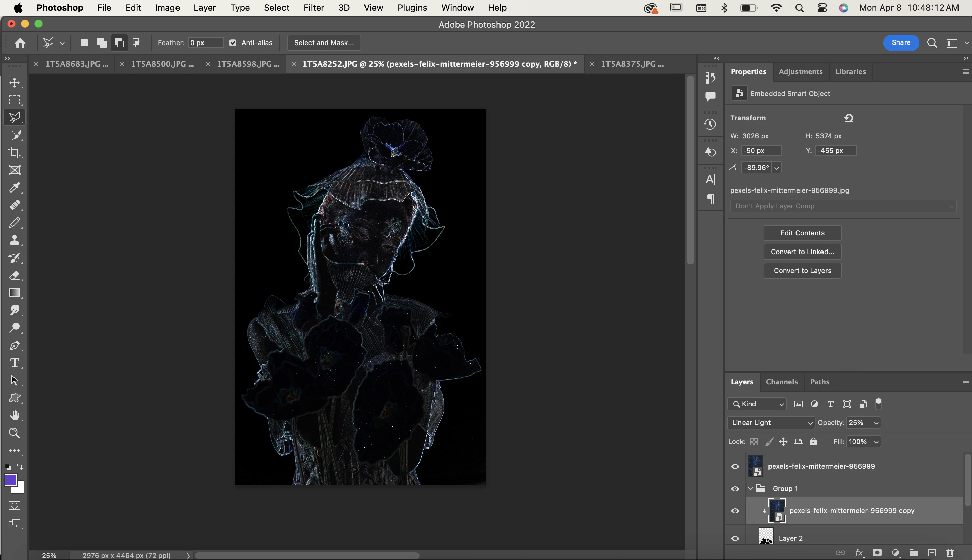Click the delete layer trash icon

tap(950, 553)
